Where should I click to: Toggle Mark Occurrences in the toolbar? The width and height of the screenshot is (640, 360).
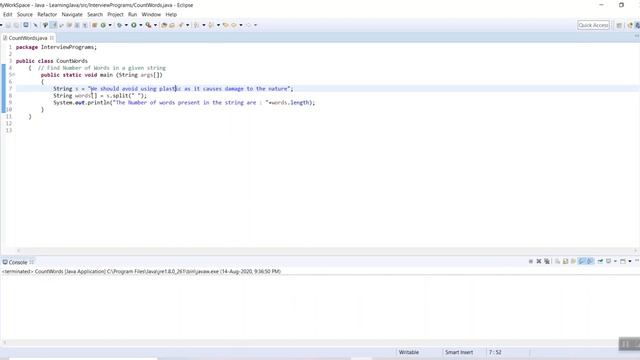(54, 25)
